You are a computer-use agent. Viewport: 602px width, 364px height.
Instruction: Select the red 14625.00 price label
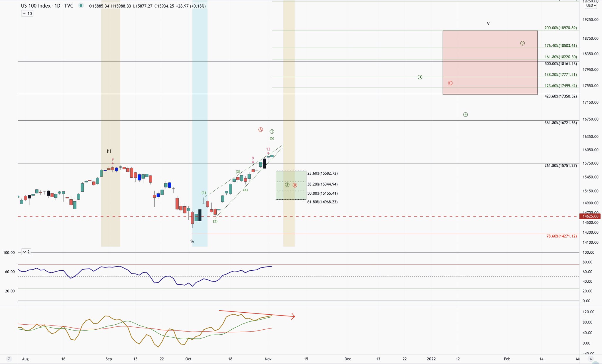[590, 216]
